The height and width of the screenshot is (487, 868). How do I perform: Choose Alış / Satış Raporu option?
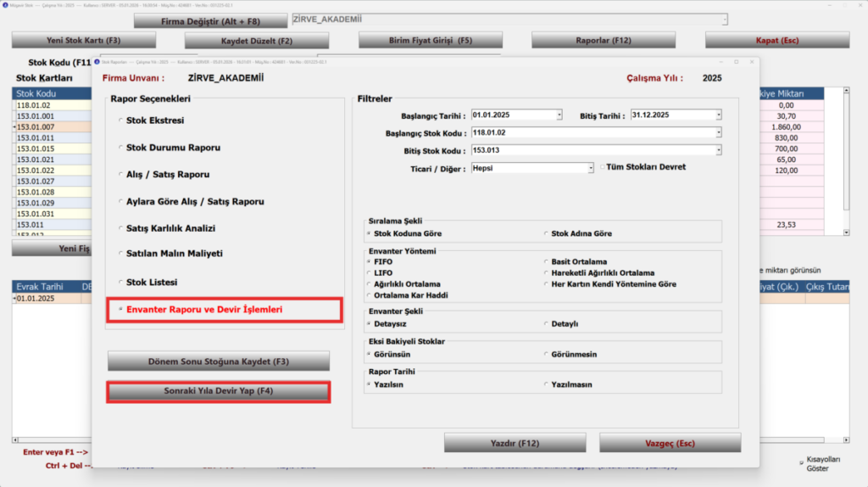[x=164, y=174]
